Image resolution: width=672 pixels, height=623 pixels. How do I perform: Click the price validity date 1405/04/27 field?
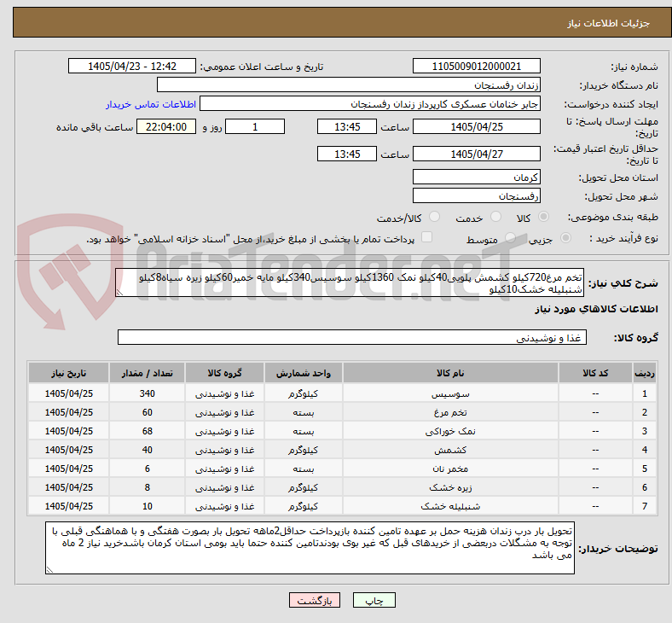click(x=476, y=154)
